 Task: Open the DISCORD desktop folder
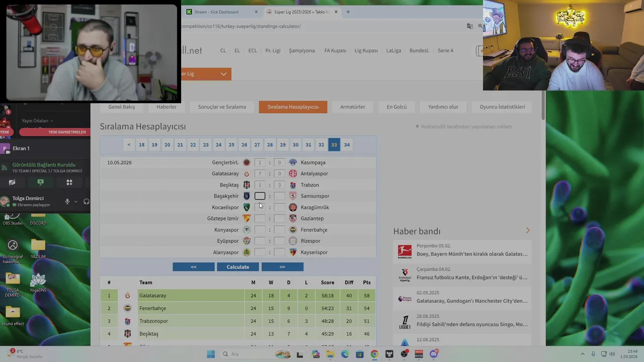(x=38, y=219)
